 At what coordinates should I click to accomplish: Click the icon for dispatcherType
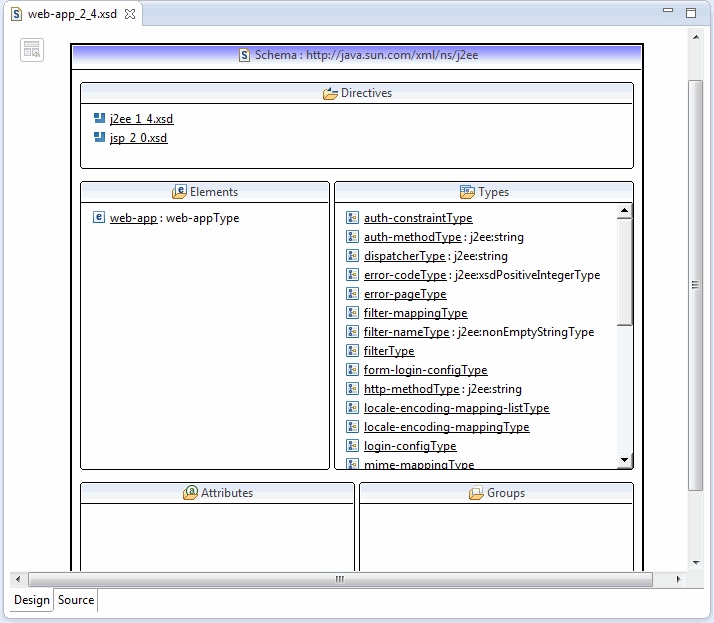[352, 255]
